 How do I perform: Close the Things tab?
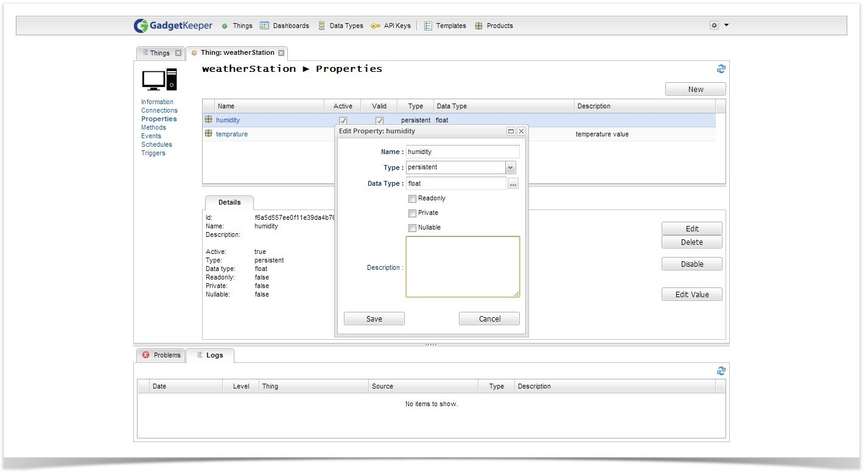pos(178,53)
